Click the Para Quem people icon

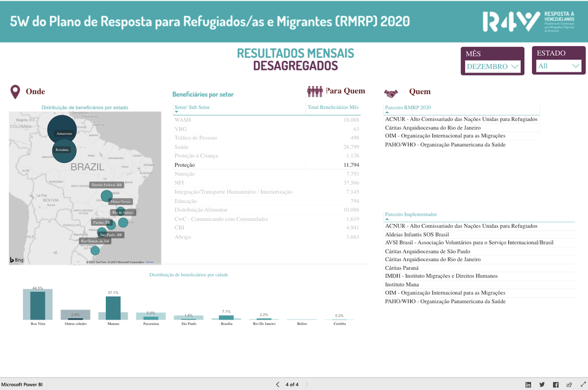[x=315, y=91]
